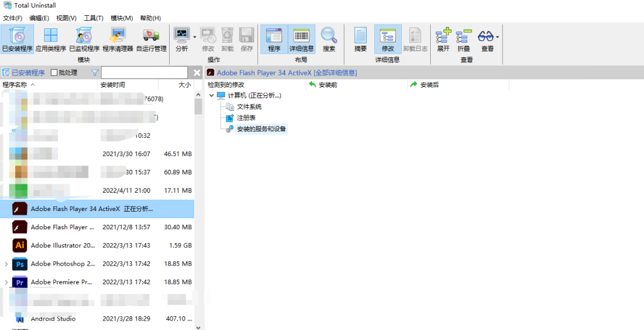644x330 pixels.
Task: Click the program list scrollbar thumb
Action: [x=198, y=106]
